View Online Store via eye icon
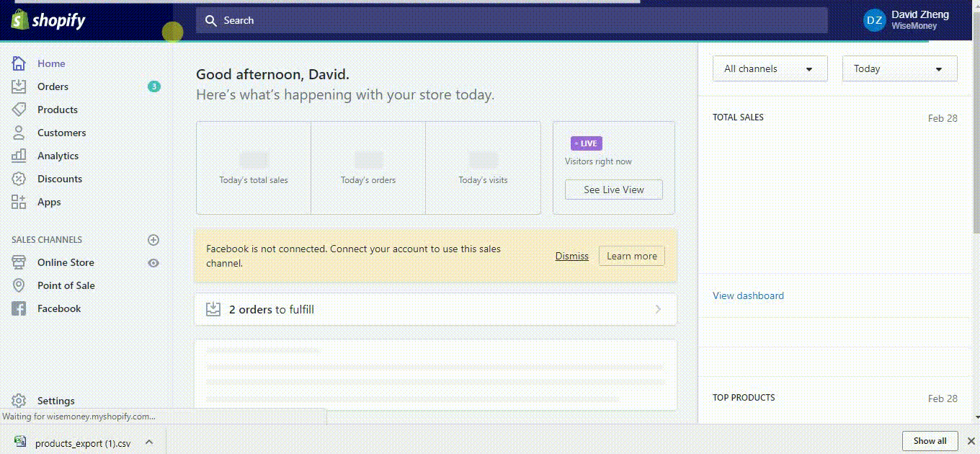Screen dimensions: 980x454 click(153, 263)
